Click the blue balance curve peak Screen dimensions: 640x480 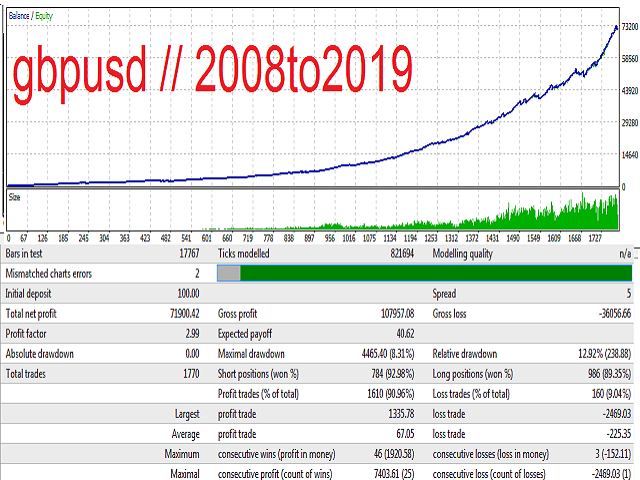click(615, 27)
